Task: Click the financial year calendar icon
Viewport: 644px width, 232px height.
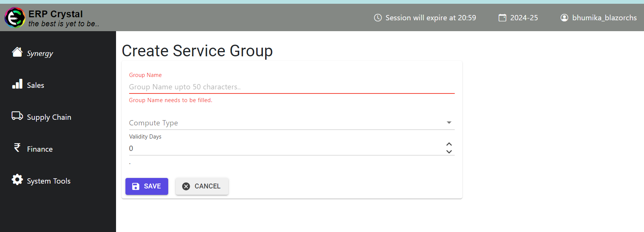Action: [x=502, y=18]
